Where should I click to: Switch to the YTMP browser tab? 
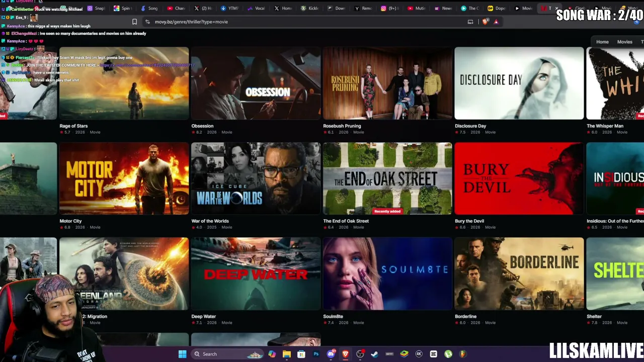(230, 8)
